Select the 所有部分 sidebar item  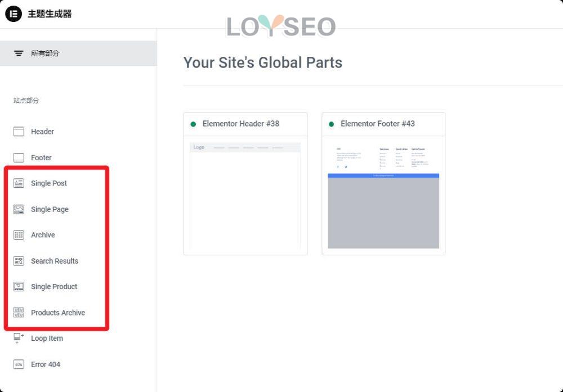78,53
